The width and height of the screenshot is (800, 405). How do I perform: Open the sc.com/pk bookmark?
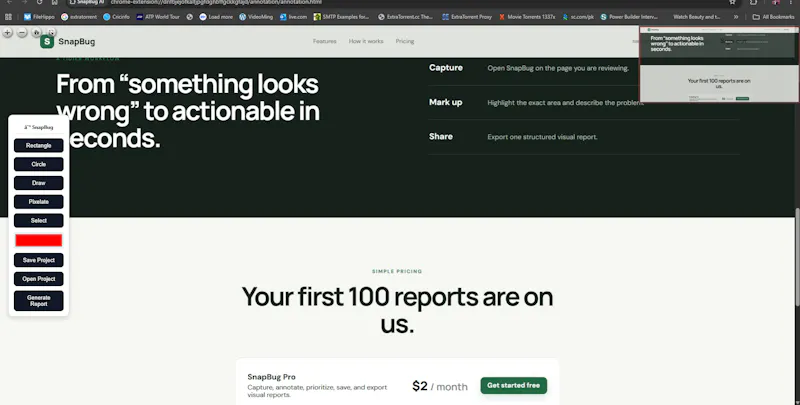[578, 17]
